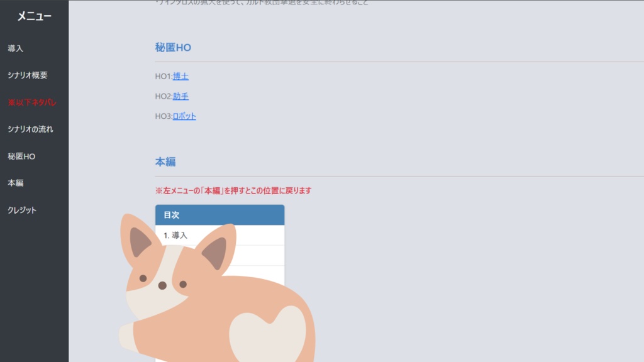
Task: Click the 本編 section heading
Action: (x=165, y=162)
